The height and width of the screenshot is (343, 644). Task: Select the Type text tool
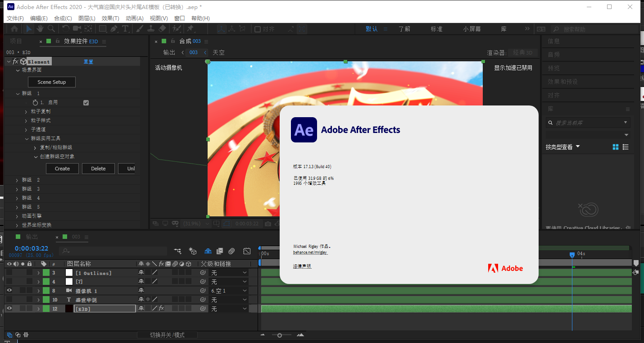[x=125, y=28]
